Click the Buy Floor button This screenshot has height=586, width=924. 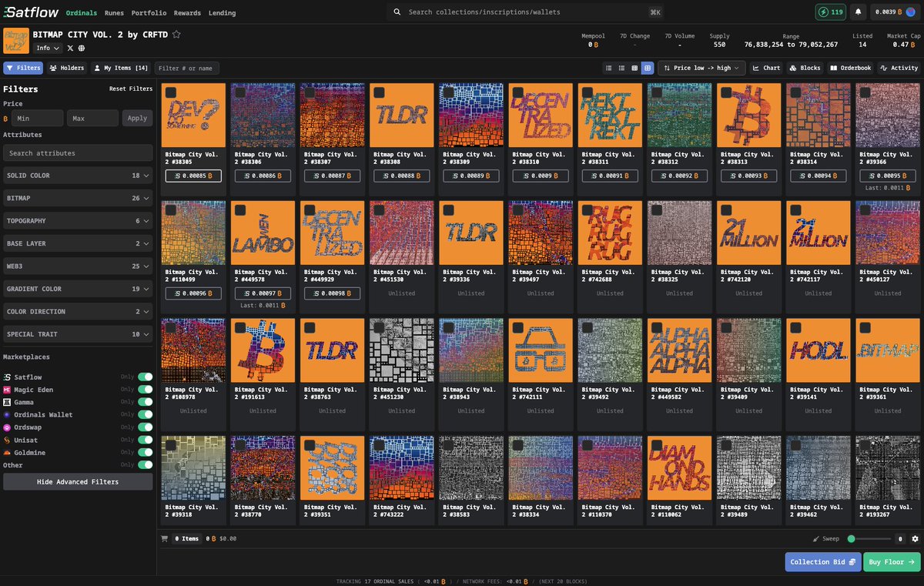tap(892, 562)
